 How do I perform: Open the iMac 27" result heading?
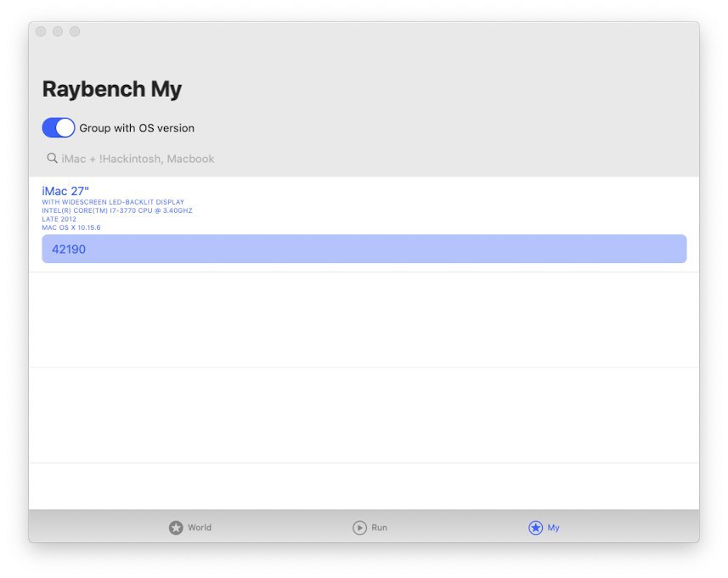coord(65,191)
